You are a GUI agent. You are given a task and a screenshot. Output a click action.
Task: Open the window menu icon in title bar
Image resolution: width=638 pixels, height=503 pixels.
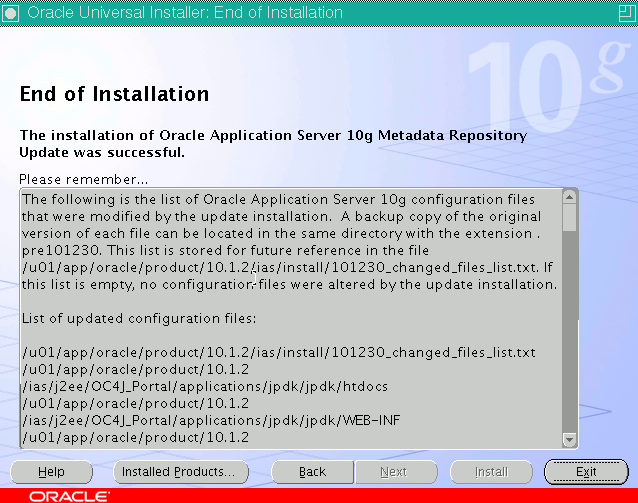[x=11, y=13]
